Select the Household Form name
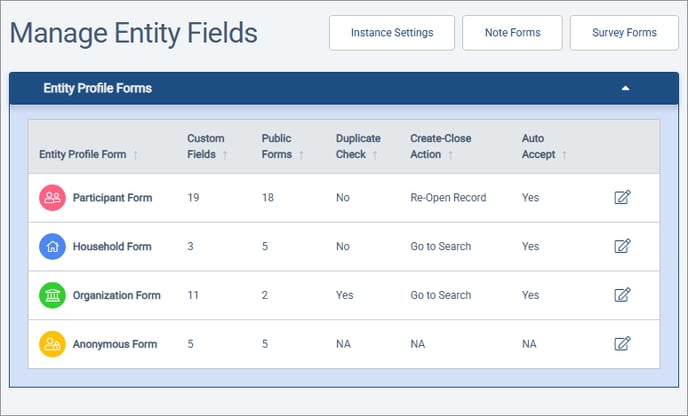This screenshot has width=688, height=416. 112,247
